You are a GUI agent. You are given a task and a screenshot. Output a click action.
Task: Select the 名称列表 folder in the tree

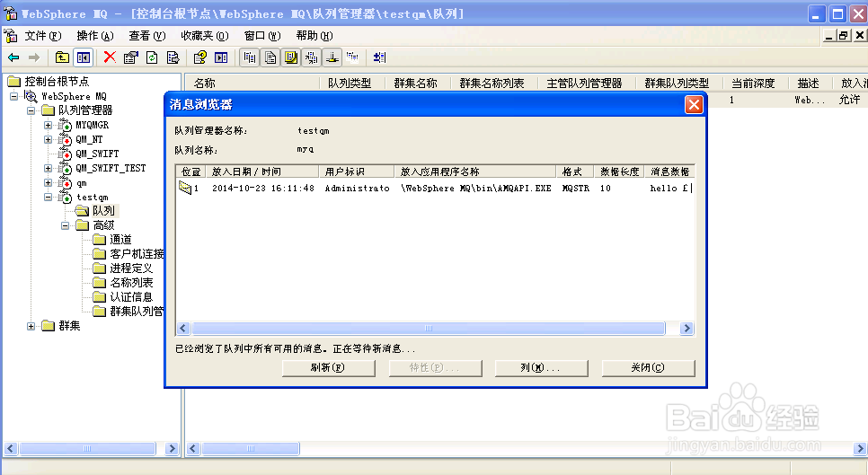[131, 283]
